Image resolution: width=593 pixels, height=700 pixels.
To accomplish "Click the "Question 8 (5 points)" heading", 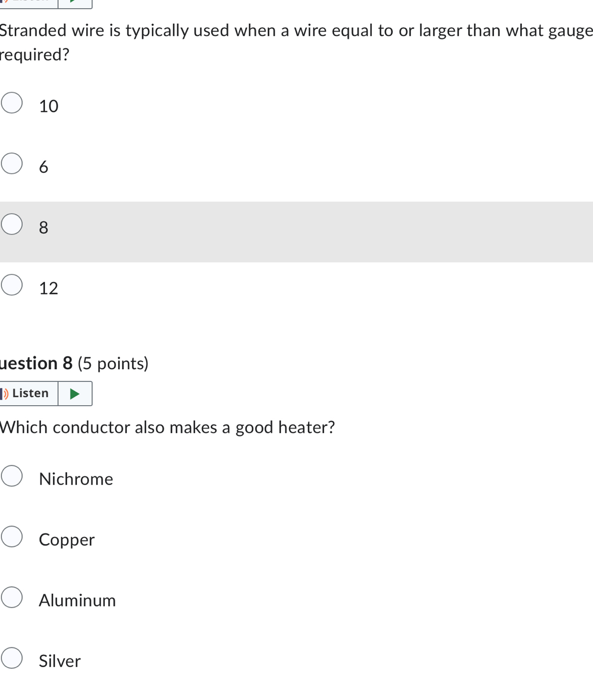I will click(74, 363).
